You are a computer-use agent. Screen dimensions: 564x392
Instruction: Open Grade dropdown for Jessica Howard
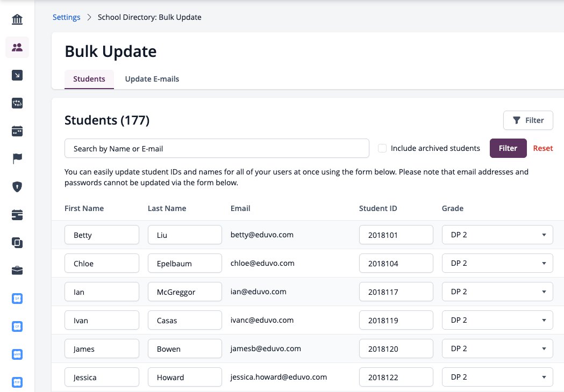pos(497,377)
